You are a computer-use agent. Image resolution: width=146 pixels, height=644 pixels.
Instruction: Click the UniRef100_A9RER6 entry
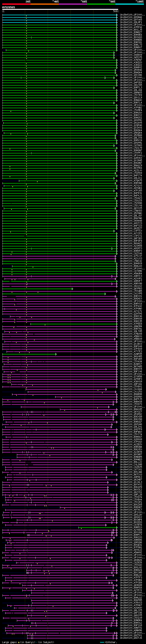[x=131, y=540]
